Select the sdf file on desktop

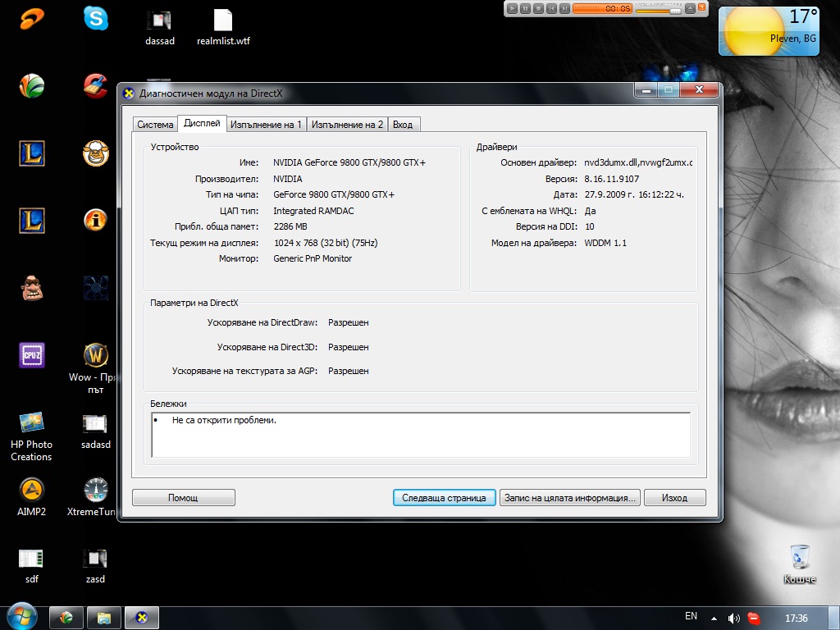[x=32, y=565]
